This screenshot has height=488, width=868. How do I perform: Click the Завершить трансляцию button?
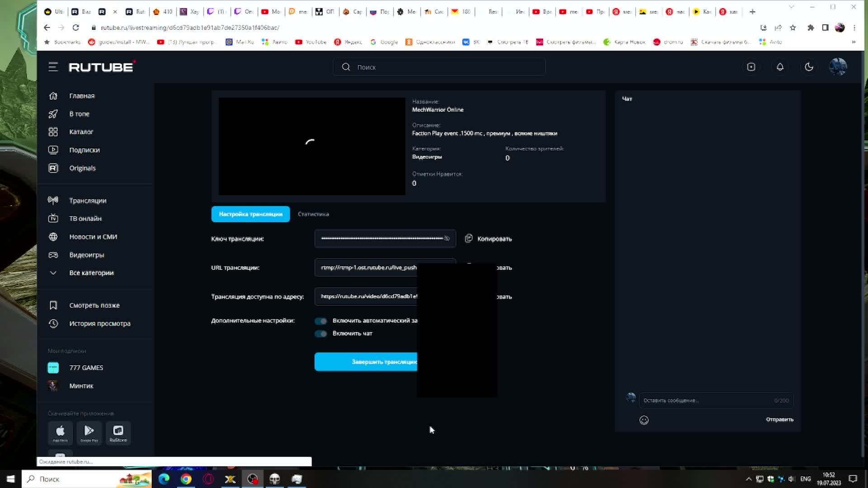tap(366, 362)
